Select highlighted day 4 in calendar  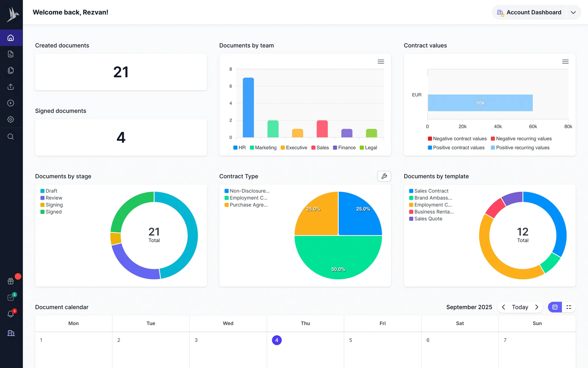tap(277, 340)
